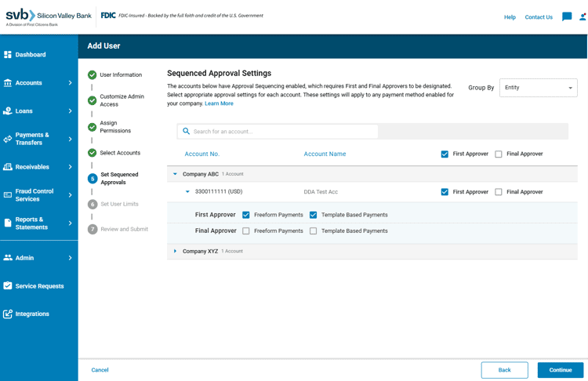Open the user profile icon in header
This screenshot has height=381, width=588.
583,17
